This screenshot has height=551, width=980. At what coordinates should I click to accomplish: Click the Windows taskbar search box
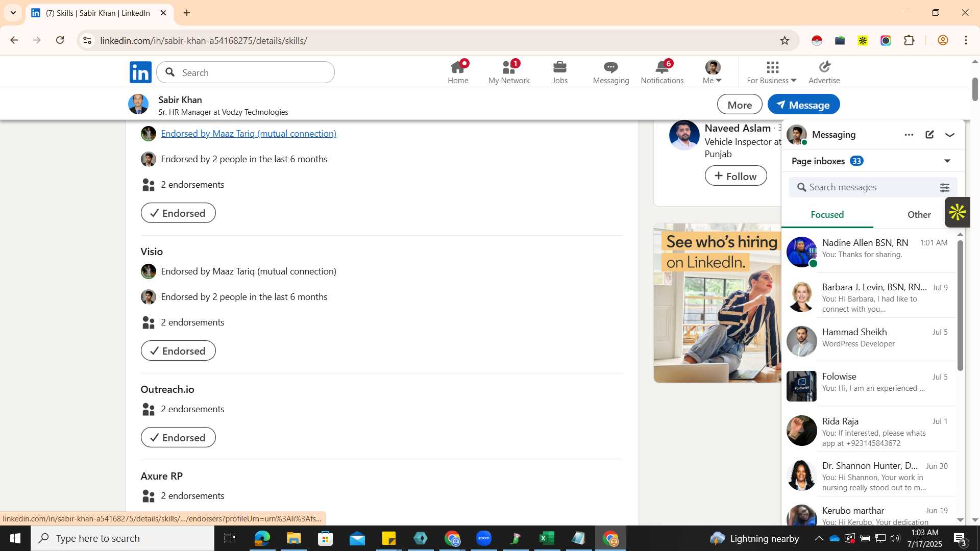pyautogui.click(x=122, y=538)
